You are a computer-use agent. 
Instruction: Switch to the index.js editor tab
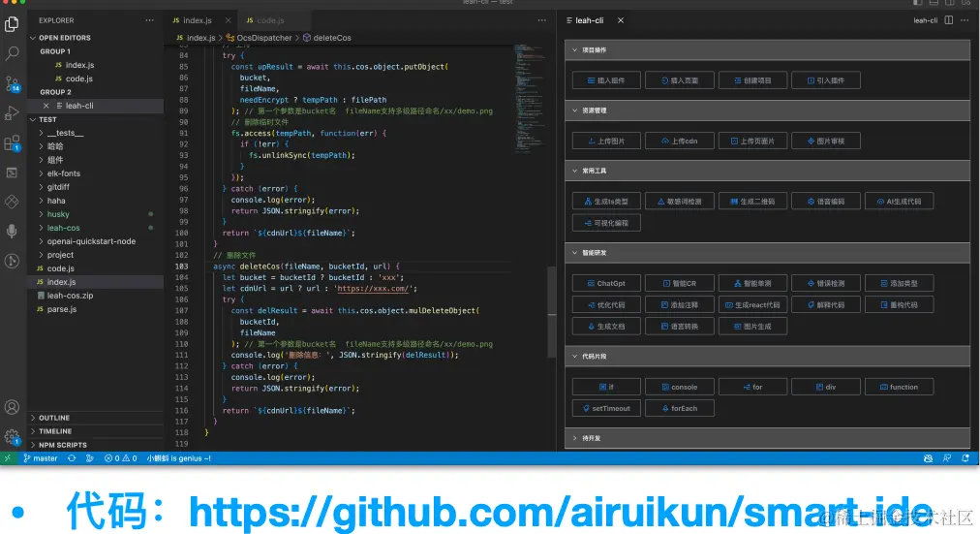tap(201, 20)
